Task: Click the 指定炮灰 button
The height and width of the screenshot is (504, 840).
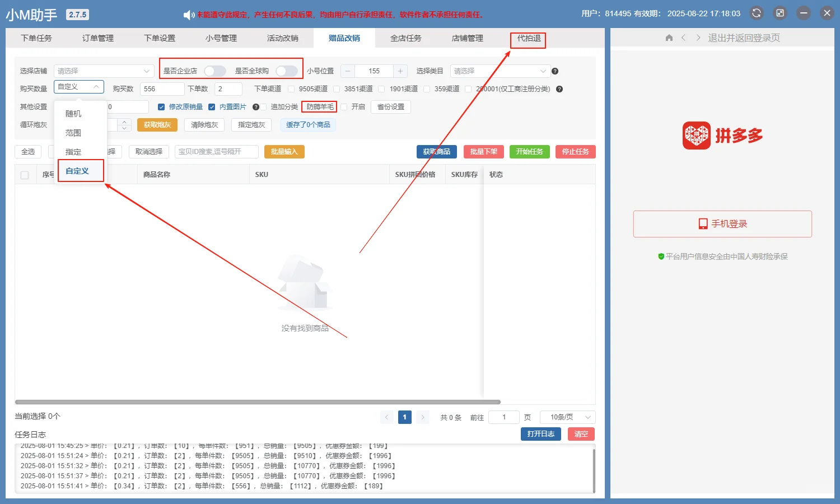Action: [251, 125]
